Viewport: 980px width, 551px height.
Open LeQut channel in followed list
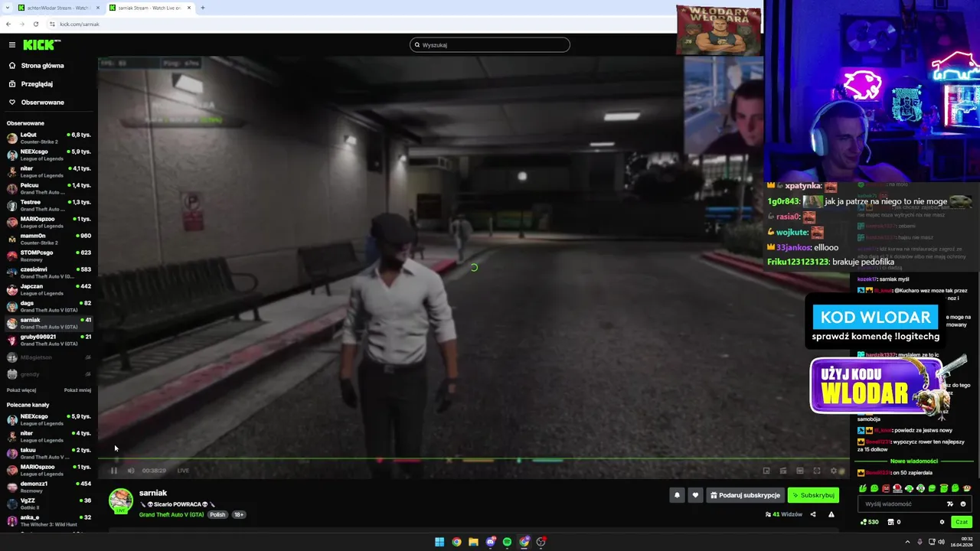(49, 138)
